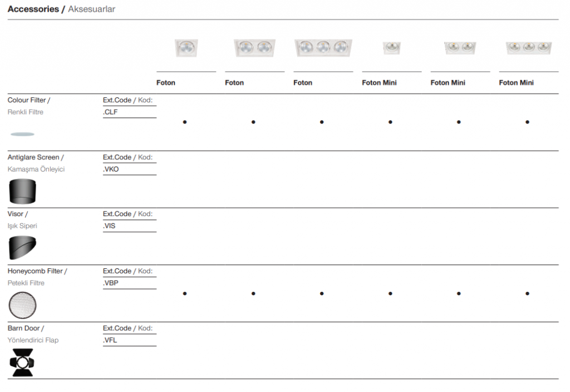Open the single-lamp Foton product image
The height and width of the screenshot is (392, 570).
point(186,48)
